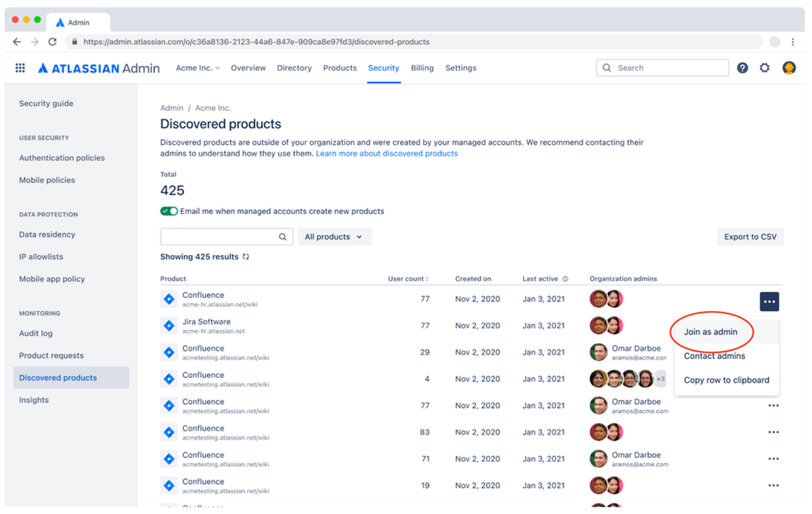Click the +3 more admins badge

point(660,379)
